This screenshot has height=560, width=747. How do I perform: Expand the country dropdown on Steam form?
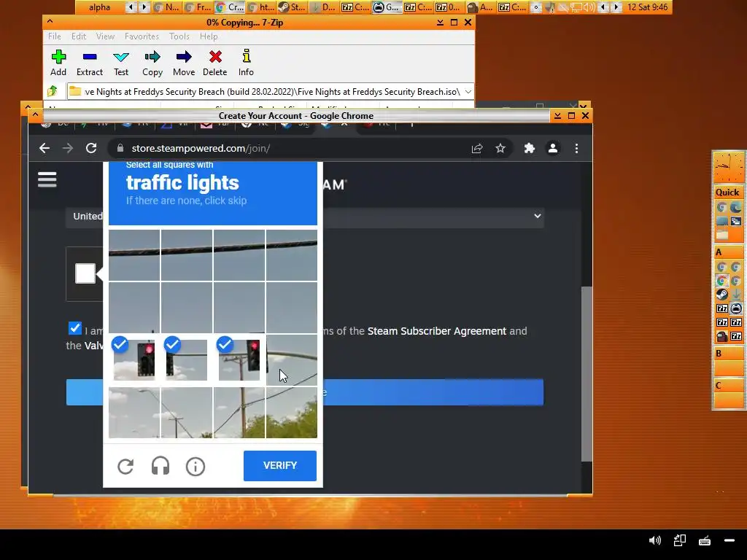click(x=538, y=216)
